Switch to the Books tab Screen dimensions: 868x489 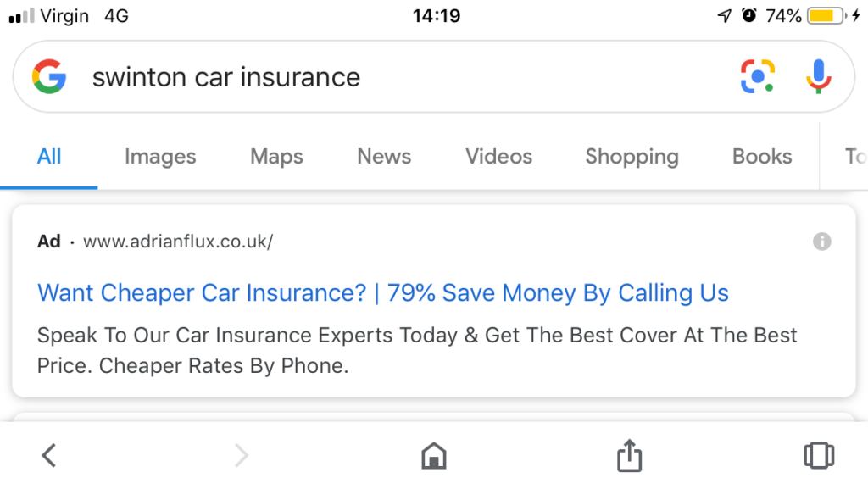point(762,157)
